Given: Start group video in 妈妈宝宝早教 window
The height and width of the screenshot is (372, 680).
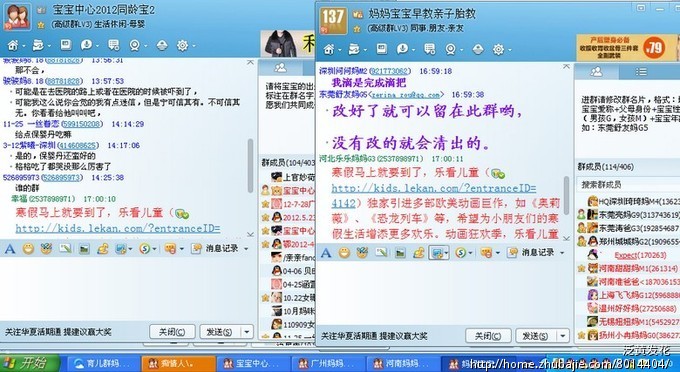Looking at the screenshot, I should coord(451,49).
